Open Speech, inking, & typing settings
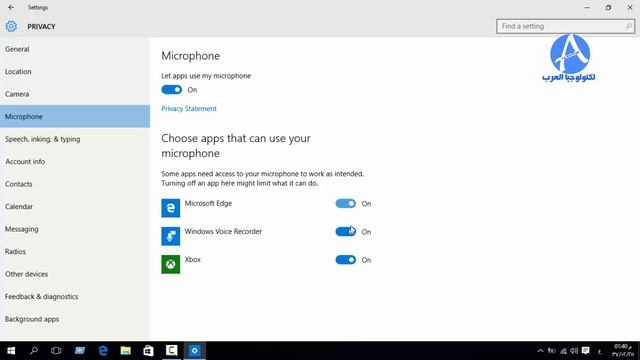Screen dimensions: 640x360 (x=75, y=139)
